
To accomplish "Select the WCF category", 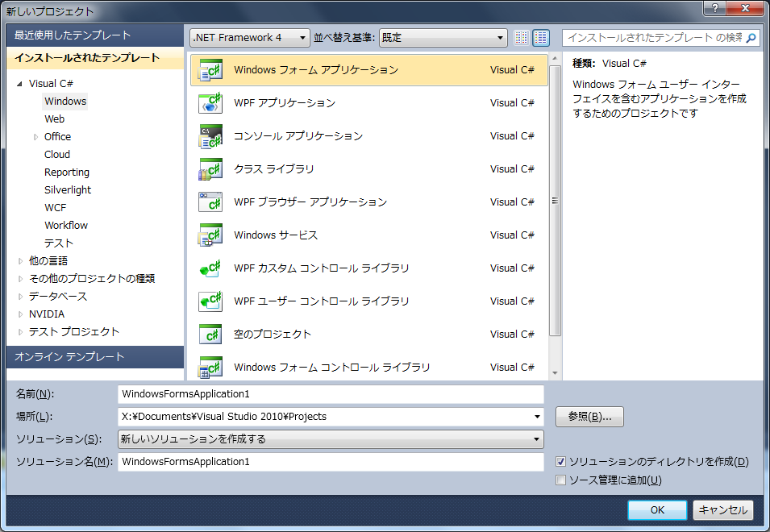I will tap(55, 208).
